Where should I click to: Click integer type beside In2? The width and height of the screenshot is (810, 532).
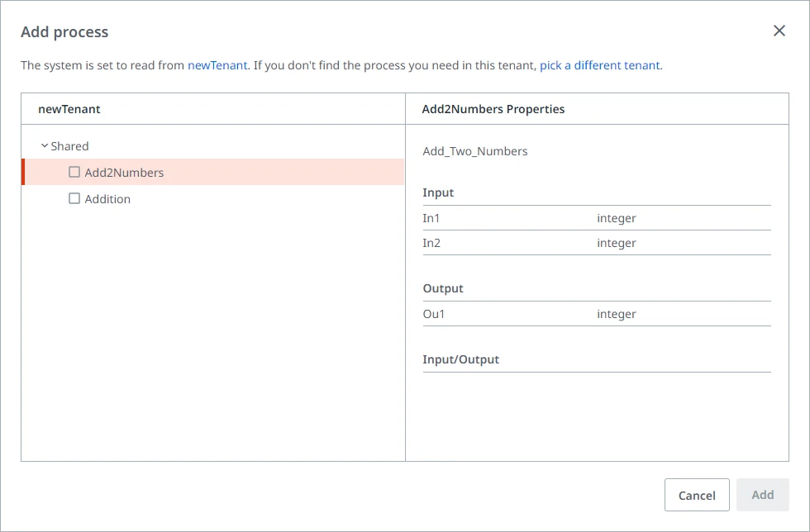[x=617, y=243]
